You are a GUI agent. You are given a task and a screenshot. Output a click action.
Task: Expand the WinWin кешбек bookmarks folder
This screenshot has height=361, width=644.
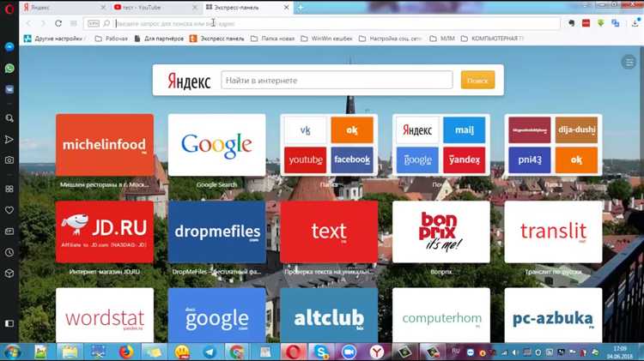tap(327, 39)
